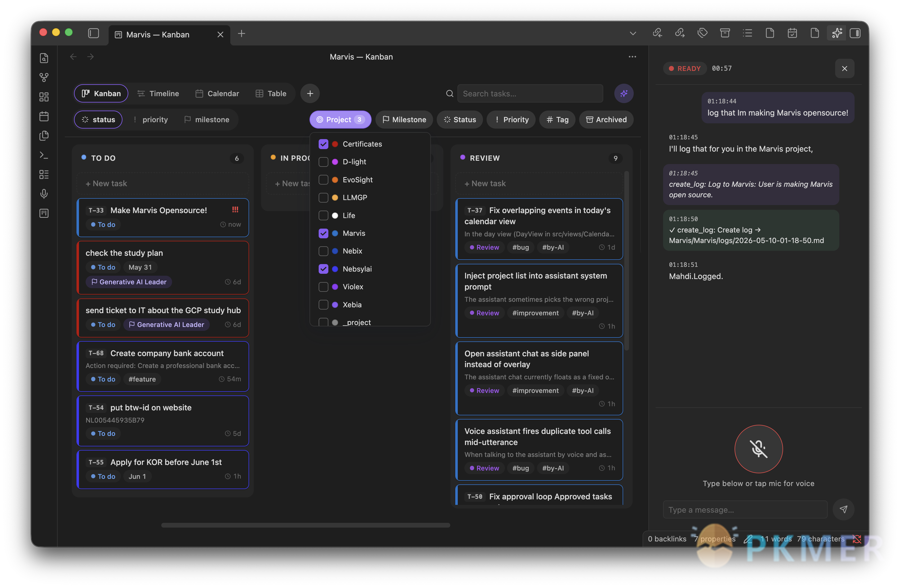Viewport: 900px width, 588px height.
Task: Open the Create company bank account card
Action: pyautogui.click(x=163, y=366)
